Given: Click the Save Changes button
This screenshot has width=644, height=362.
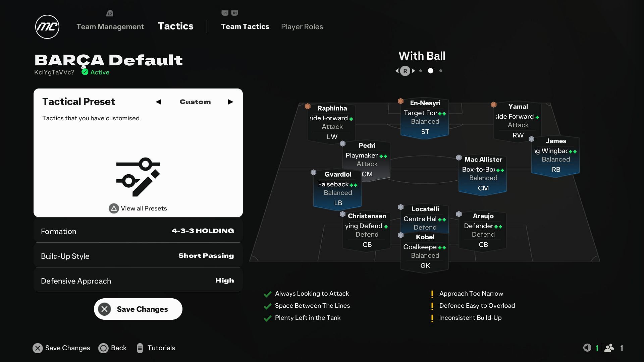Looking at the screenshot, I should 138,309.
